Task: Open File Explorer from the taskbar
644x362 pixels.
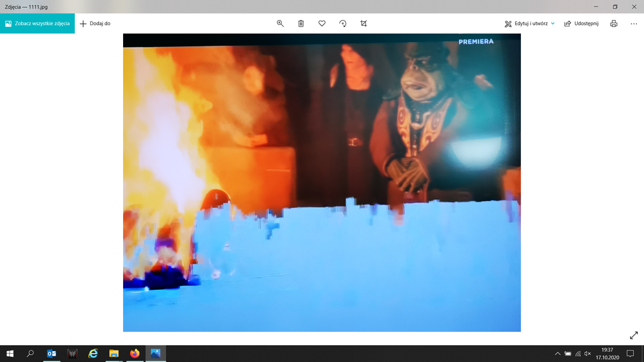Action: (x=113, y=354)
